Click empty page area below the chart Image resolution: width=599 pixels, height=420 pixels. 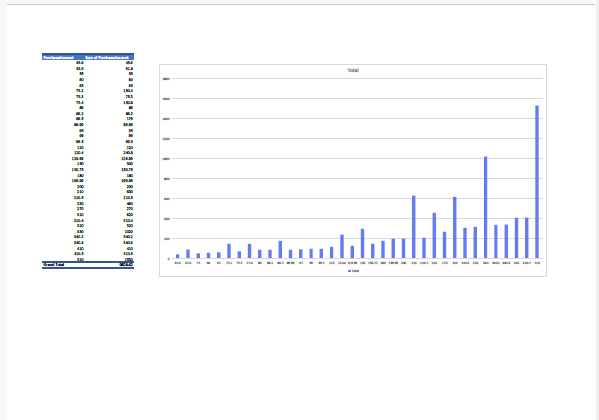point(298,344)
